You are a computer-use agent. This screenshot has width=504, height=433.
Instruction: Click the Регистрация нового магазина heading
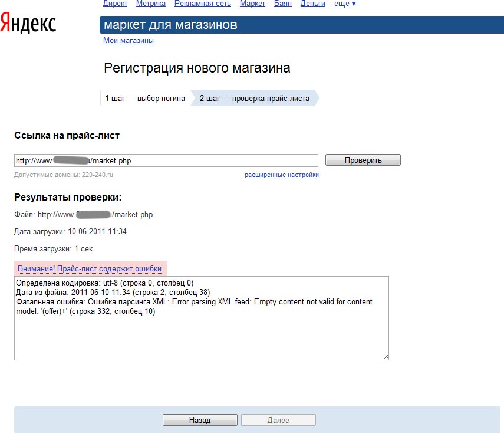pyautogui.click(x=197, y=68)
